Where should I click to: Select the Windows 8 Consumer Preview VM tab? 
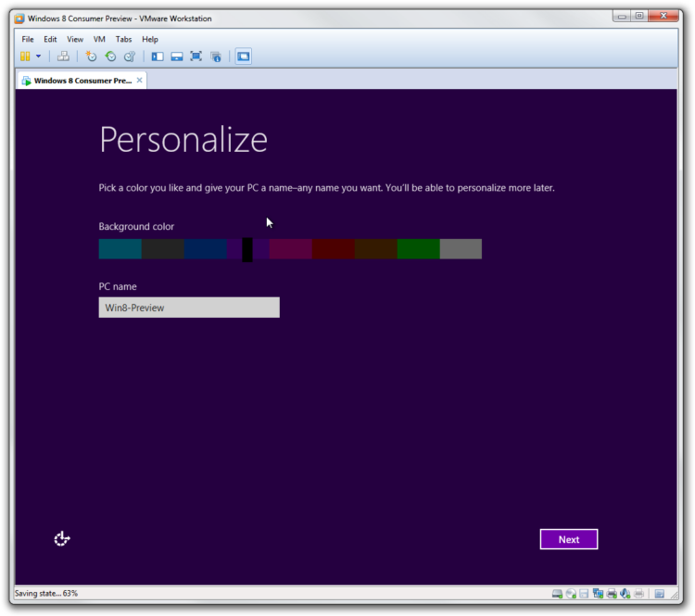82,81
